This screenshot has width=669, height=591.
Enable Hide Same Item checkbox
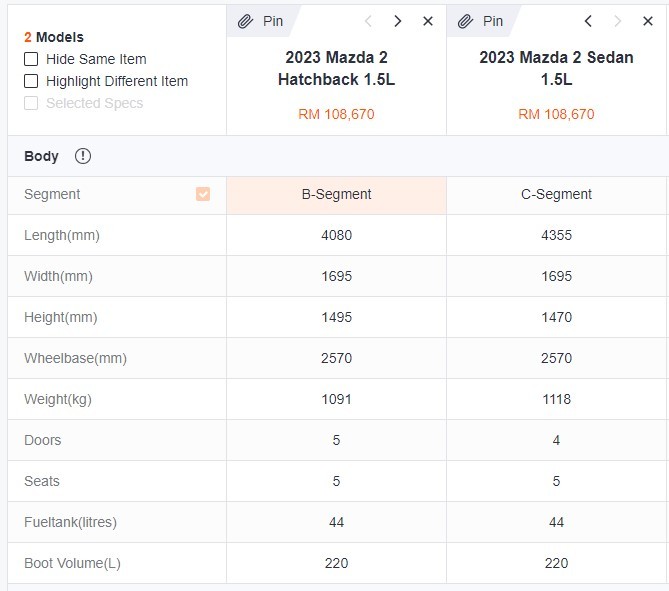(x=31, y=59)
